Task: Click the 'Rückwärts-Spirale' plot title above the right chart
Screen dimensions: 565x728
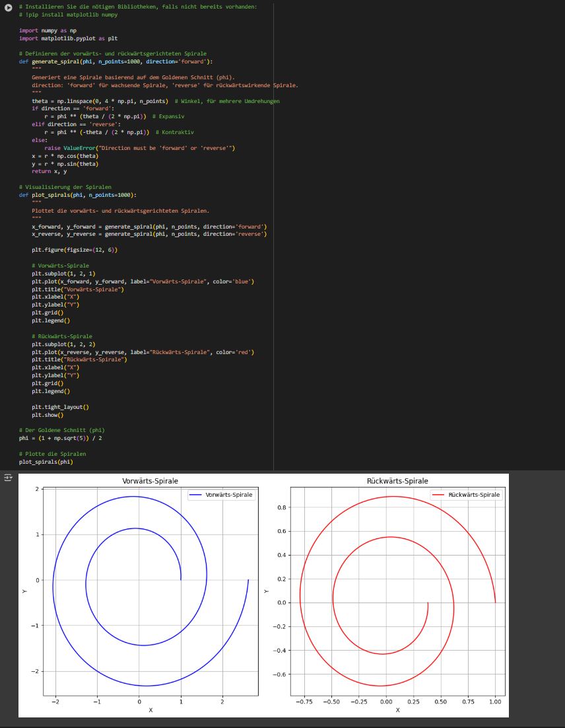Action: point(397,481)
